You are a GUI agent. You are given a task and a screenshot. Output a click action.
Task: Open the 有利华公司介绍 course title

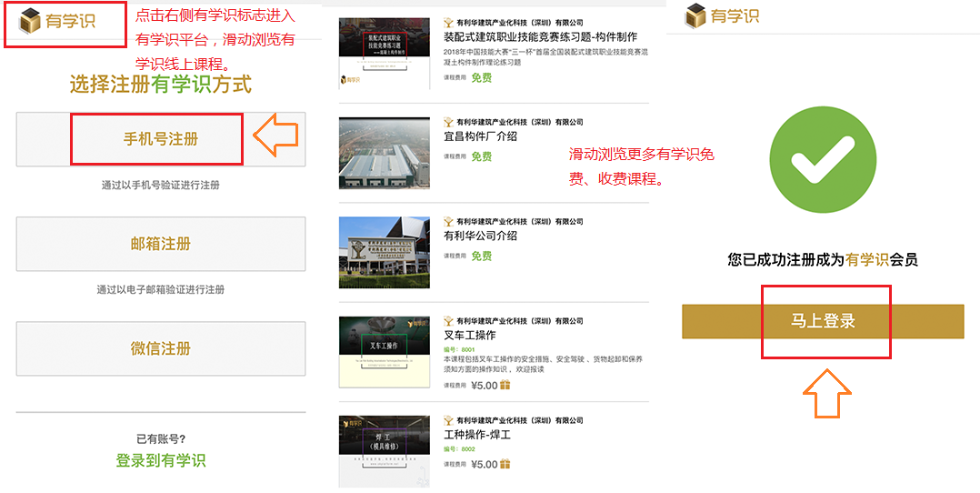[480, 236]
